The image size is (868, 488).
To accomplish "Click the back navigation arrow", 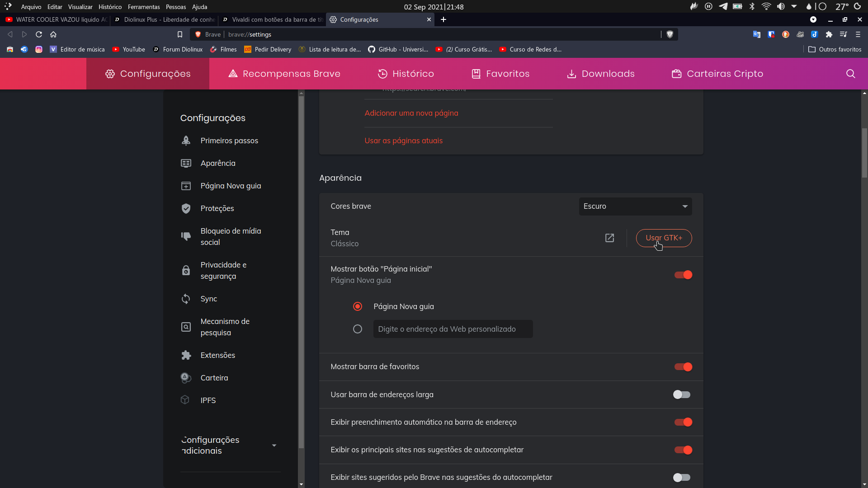I will tap(10, 34).
